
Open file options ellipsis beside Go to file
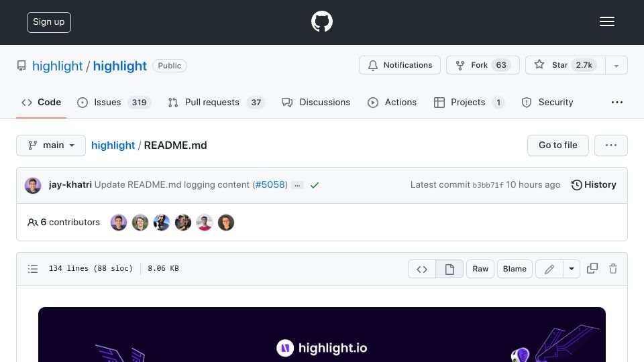tap(610, 145)
